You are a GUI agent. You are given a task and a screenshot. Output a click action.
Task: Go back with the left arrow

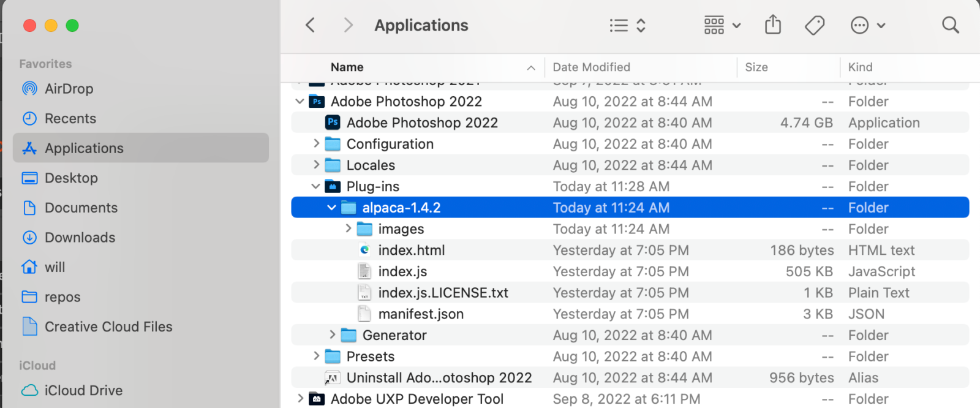tap(311, 25)
